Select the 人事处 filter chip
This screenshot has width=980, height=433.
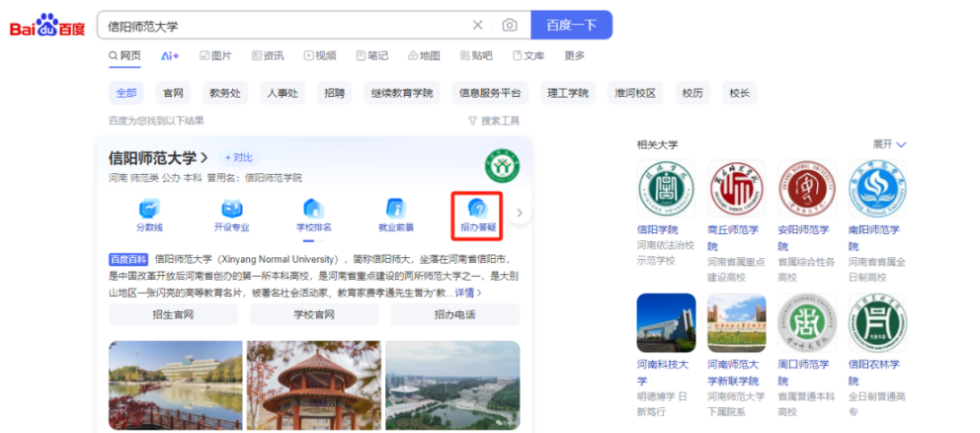[283, 93]
